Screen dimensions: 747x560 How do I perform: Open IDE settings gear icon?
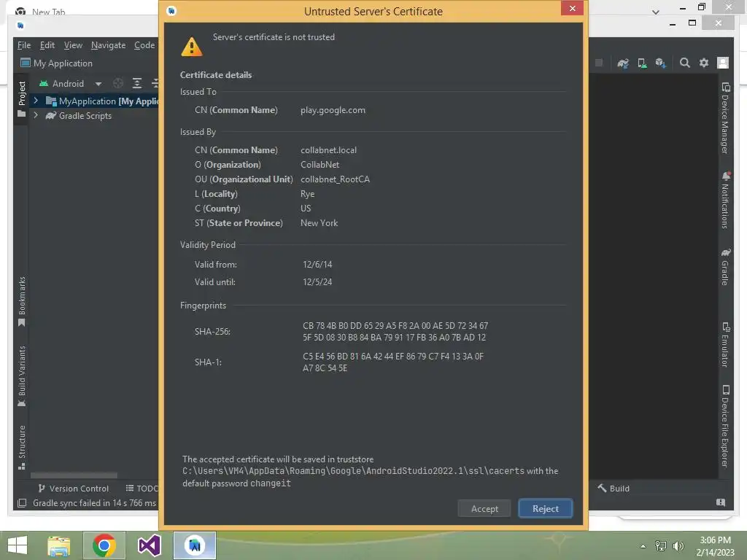coord(704,63)
